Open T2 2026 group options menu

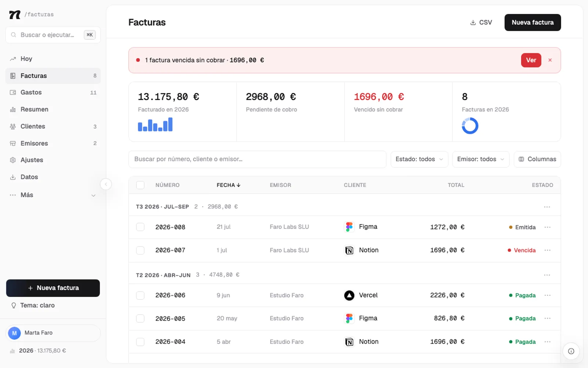point(547,275)
